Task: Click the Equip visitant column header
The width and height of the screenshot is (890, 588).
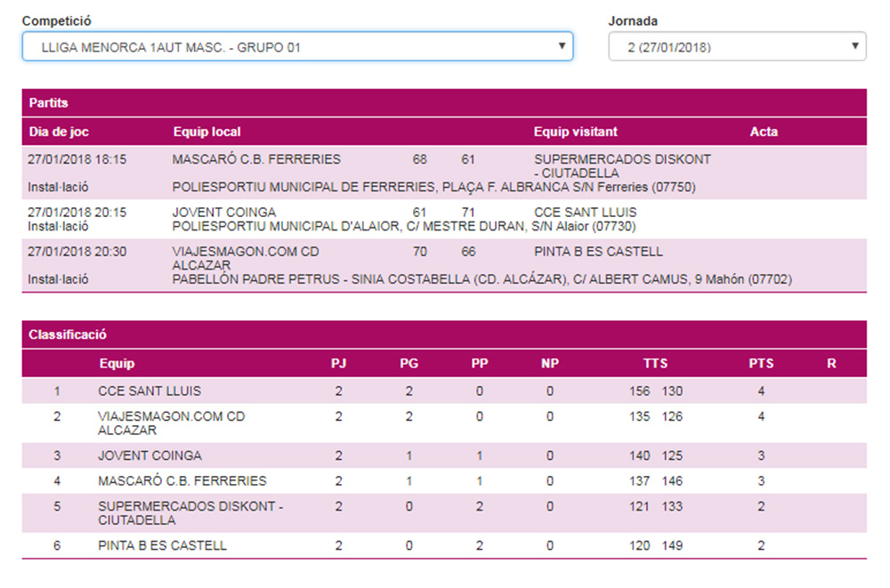Action: pos(575,132)
